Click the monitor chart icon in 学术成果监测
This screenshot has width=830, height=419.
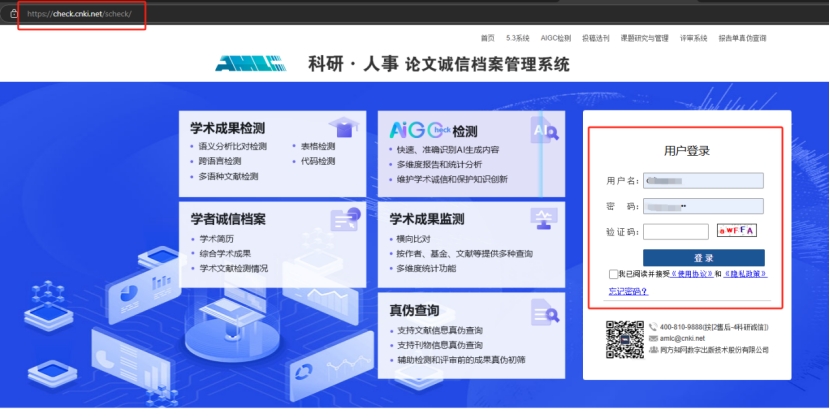pyautogui.click(x=545, y=219)
